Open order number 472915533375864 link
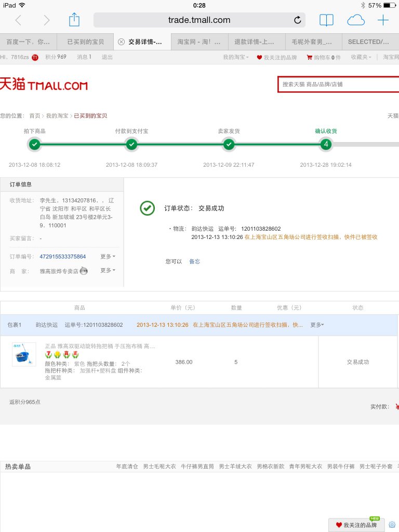The height and width of the screenshot is (532, 399). (63, 257)
